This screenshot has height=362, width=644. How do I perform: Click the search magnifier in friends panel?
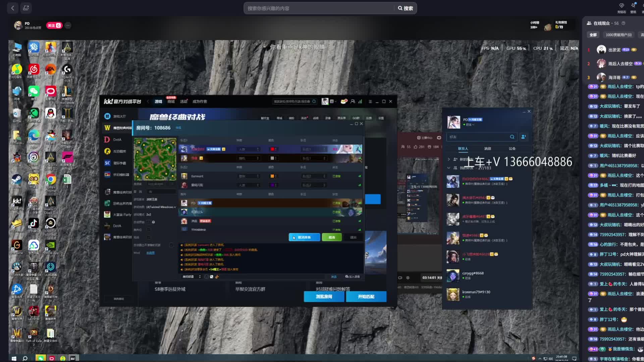(x=512, y=137)
